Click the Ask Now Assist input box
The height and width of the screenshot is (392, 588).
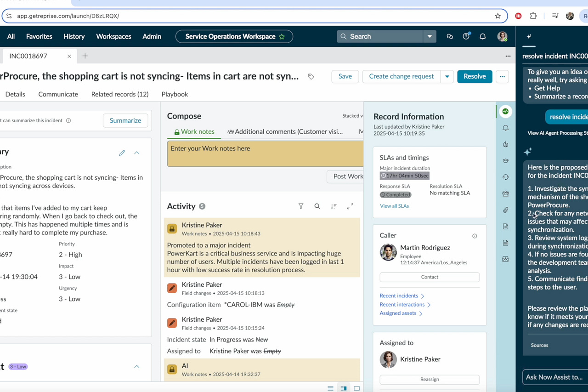555,377
